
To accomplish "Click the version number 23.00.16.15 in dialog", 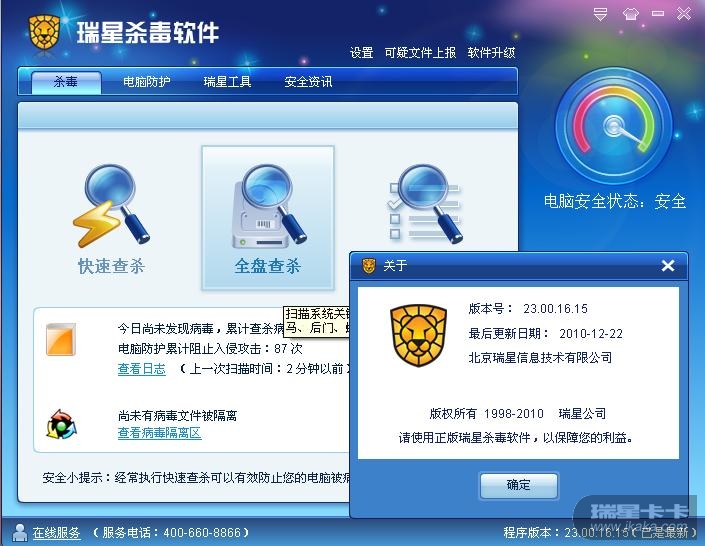I will tap(555, 309).
